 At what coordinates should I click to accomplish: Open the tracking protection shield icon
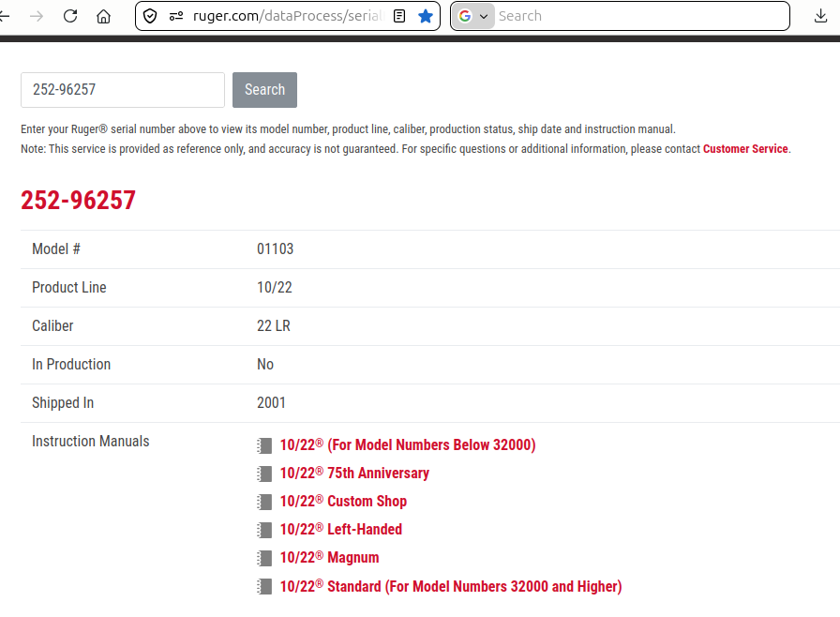pyautogui.click(x=151, y=16)
